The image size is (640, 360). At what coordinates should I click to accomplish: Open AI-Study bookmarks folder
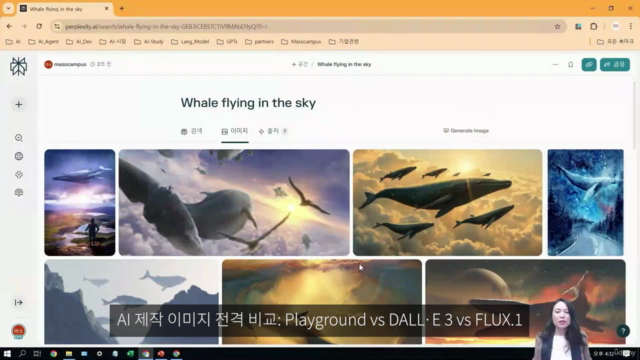(149, 42)
